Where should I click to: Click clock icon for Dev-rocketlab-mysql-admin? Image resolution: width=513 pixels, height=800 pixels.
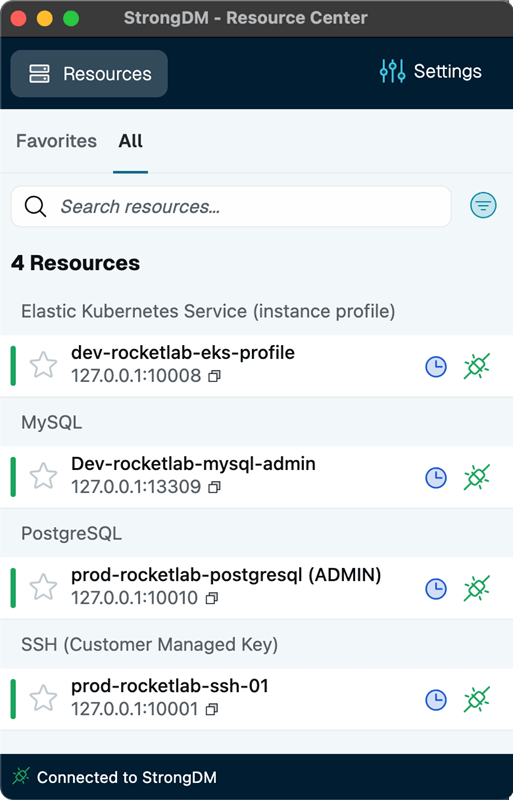pyautogui.click(x=436, y=478)
